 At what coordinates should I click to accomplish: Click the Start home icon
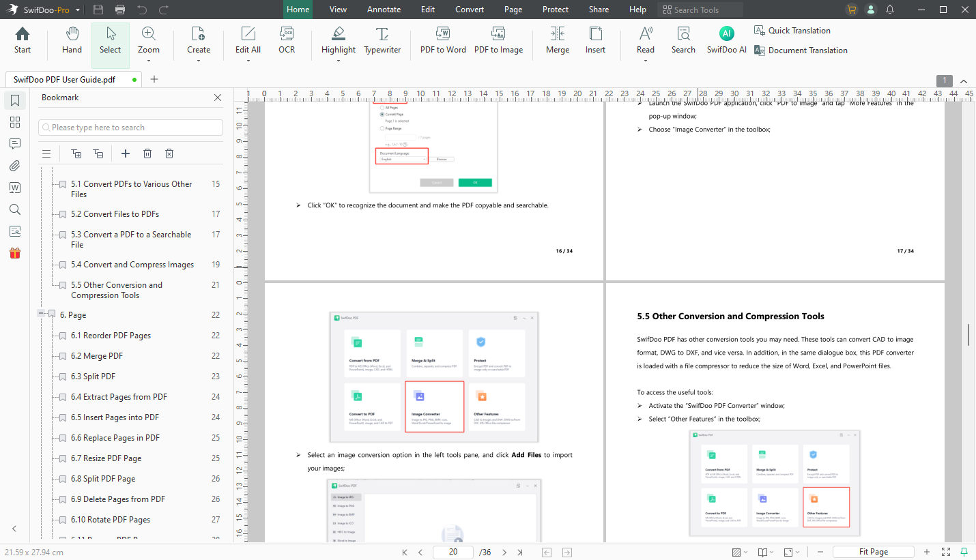pyautogui.click(x=23, y=41)
